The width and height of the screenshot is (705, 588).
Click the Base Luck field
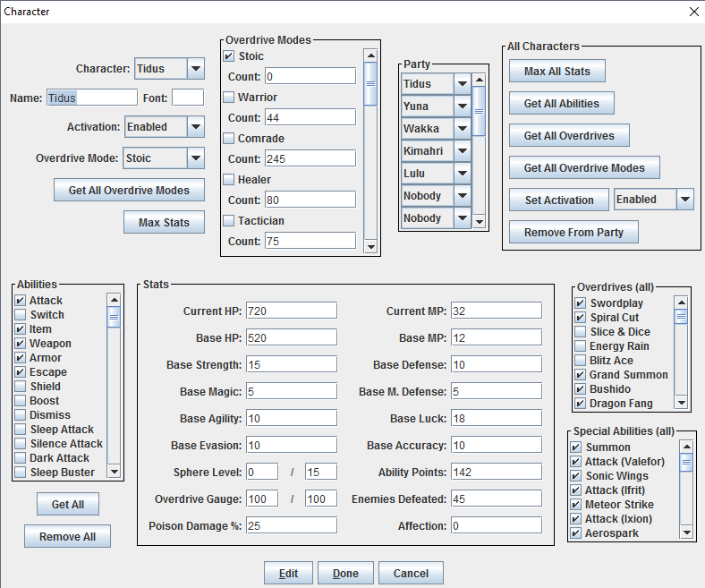click(x=497, y=418)
